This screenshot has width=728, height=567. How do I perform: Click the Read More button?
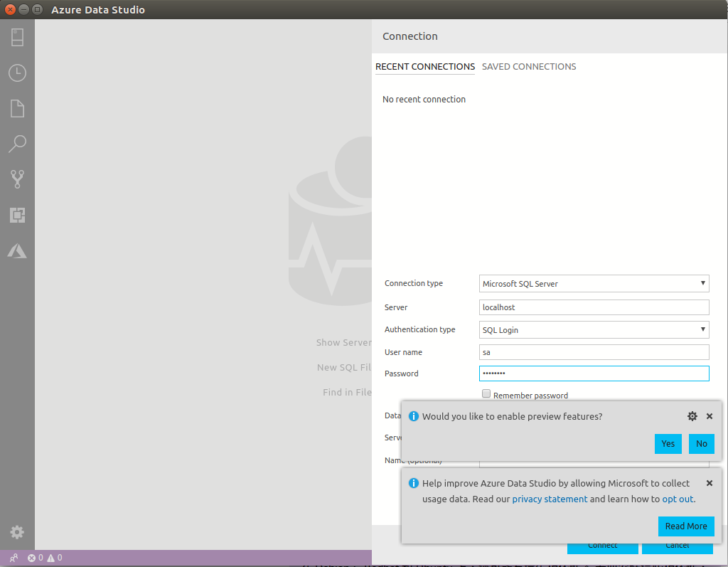[x=686, y=526]
